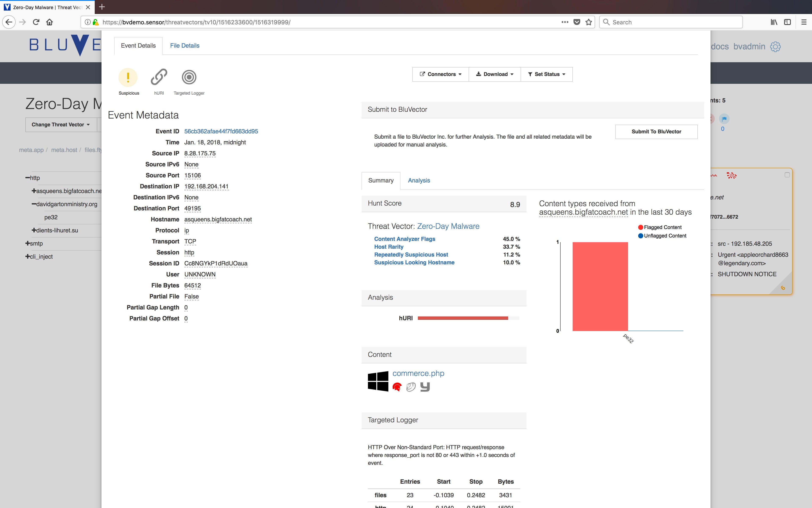This screenshot has width=812, height=508.
Task: Click the meta.host breadcrumb
Action: (x=64, y=150)
